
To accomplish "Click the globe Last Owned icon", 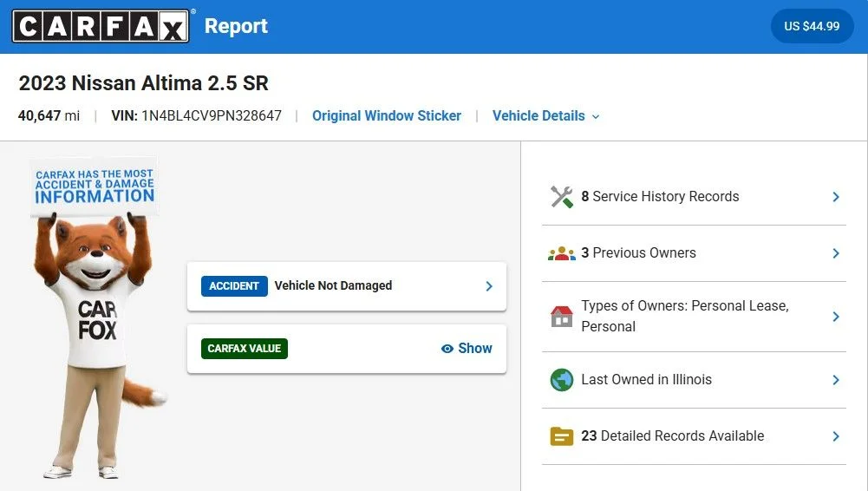I will (x=561, y=380).
